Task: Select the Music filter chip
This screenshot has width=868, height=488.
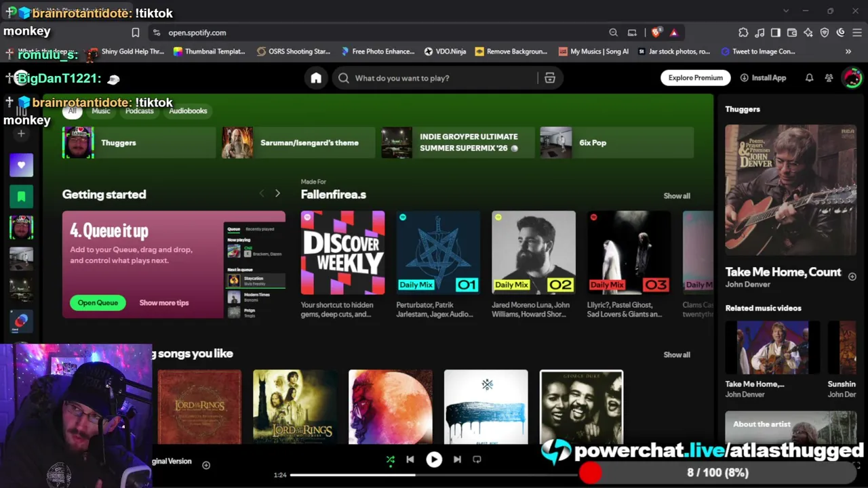Action: 101,111
